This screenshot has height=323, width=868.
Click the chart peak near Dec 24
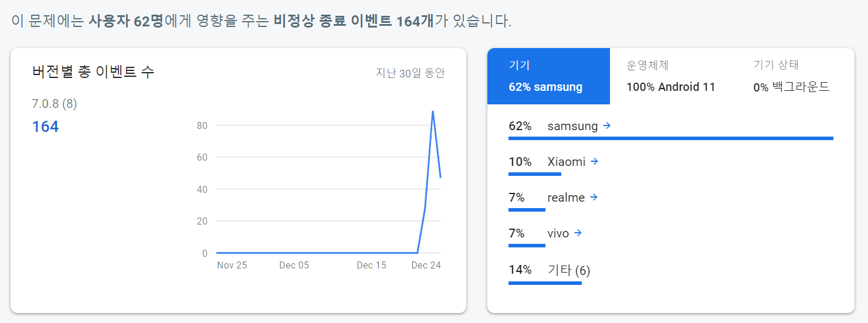(x=433, y=111)
